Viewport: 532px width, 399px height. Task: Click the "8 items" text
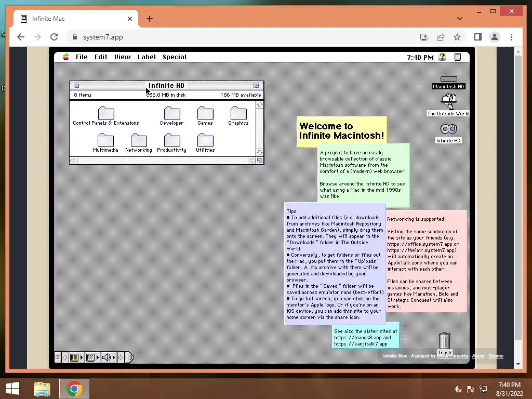[83, 95]
